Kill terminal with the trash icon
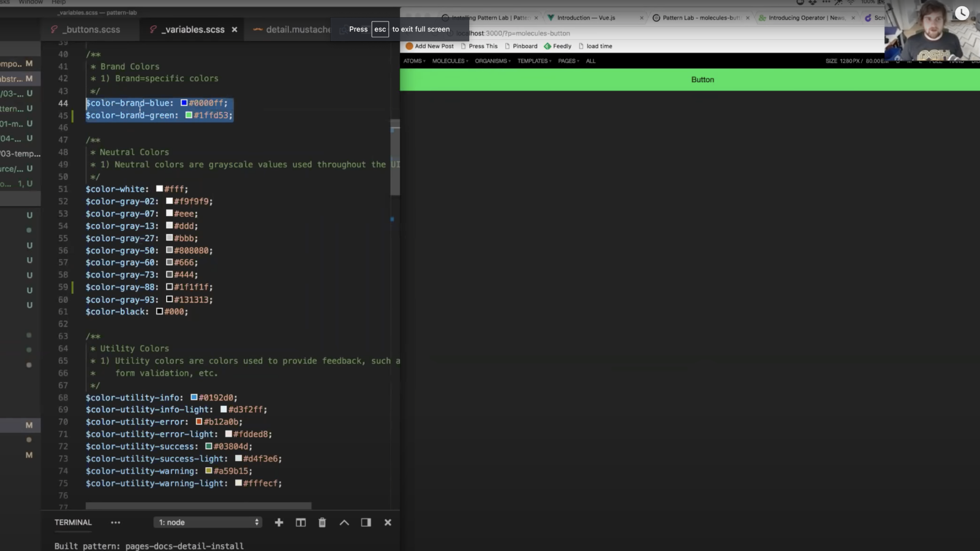The width and height of the screenshot is (980, 551). tap(322, 522)
